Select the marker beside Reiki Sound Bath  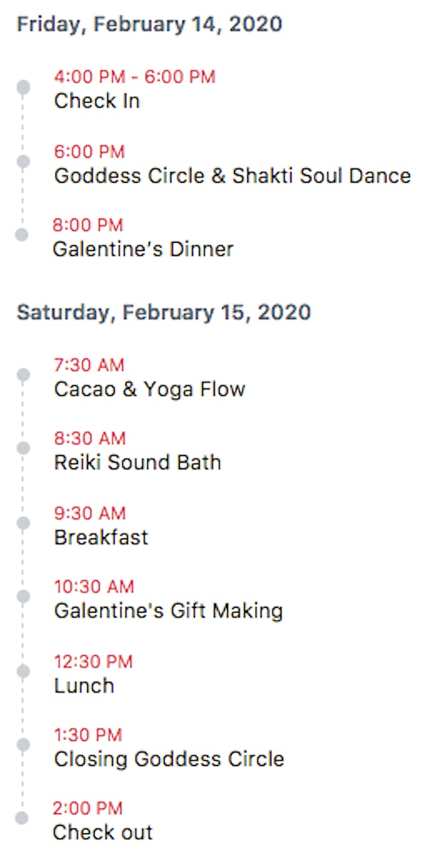click(23, 448)
